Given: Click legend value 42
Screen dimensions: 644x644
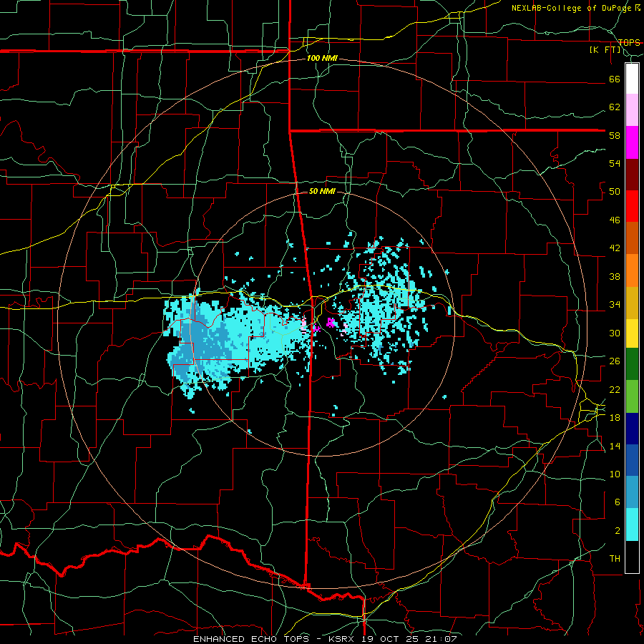Looking at the screenshot, I should 615,248.
